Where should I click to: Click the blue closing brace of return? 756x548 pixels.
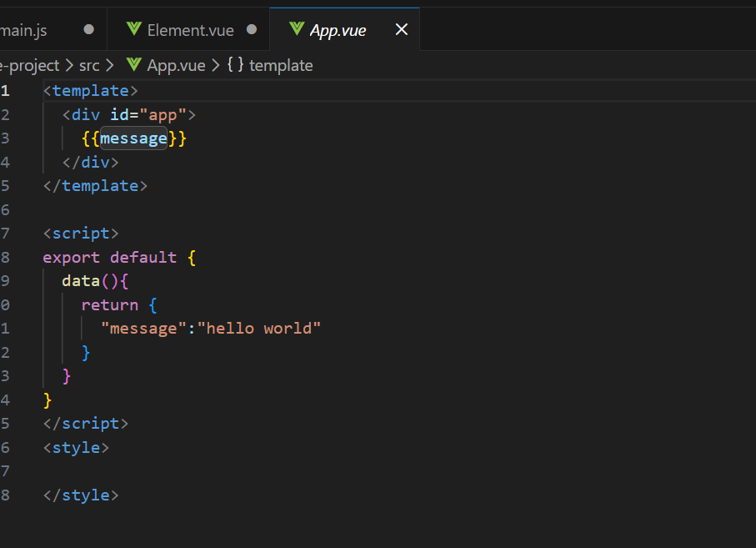pos(86,353)
